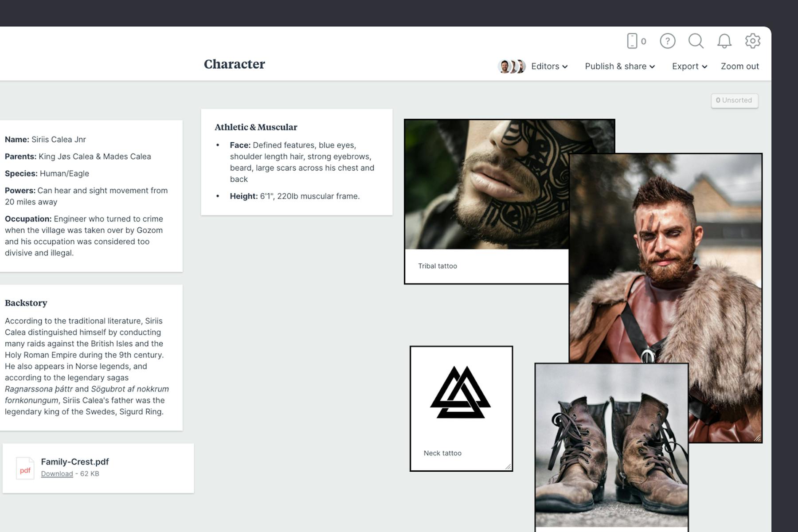Screen dimensions: 798x532
Task: Download the Family-Crest.pdf file
Action: click(57, 474)
